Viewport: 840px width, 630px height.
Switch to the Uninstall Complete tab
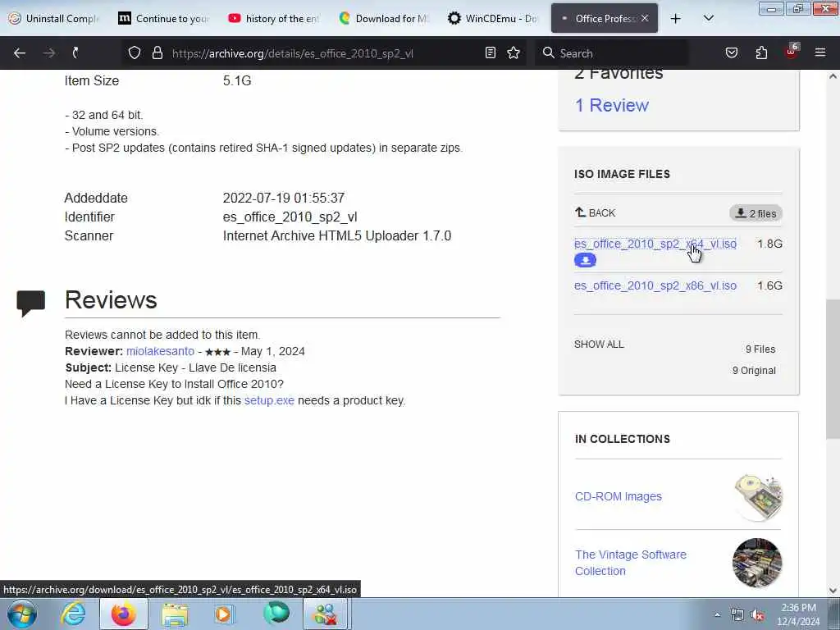point(55,19)
